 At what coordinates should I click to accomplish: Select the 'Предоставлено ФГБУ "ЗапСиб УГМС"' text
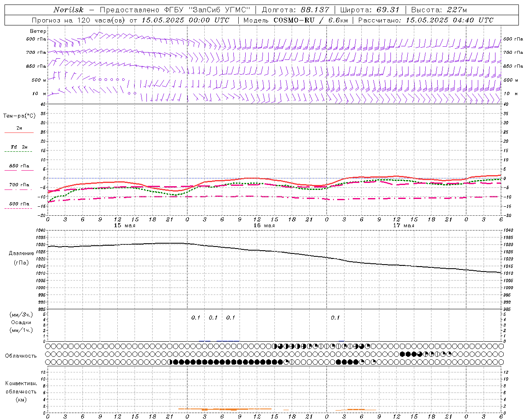[x=175, y=10]
